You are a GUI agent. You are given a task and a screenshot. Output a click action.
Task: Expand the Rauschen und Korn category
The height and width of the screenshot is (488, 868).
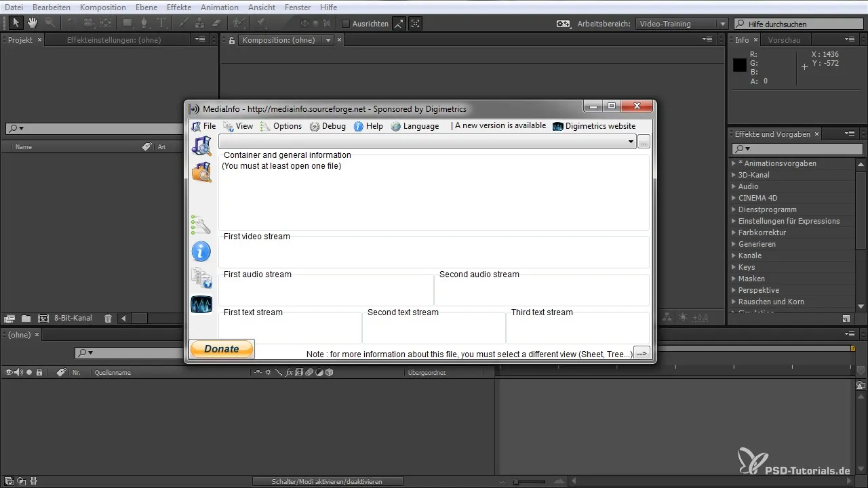click(x=734, y=302)
